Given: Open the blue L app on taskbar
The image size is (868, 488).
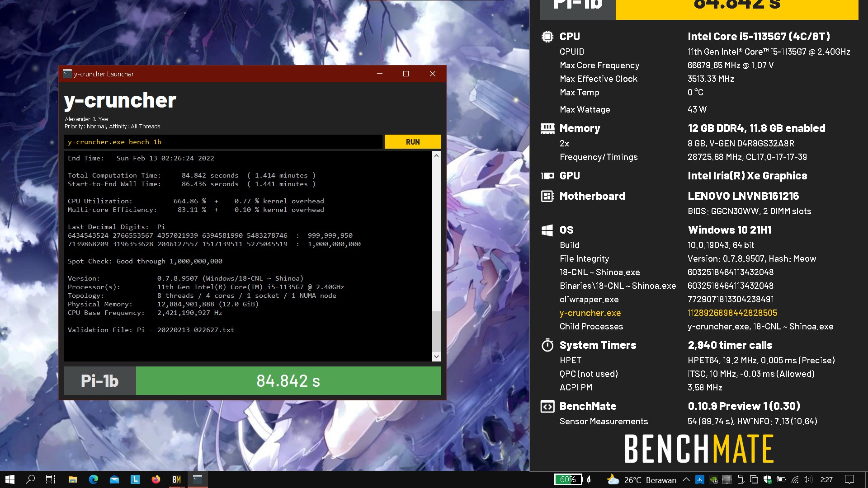Looking at the screenshot, I should tap(135, 479).
